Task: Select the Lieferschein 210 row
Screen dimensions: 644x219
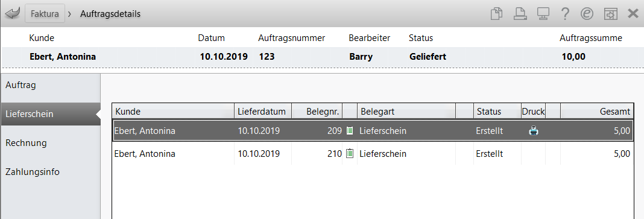Action: pyautogui.click(x=372, y=154)
